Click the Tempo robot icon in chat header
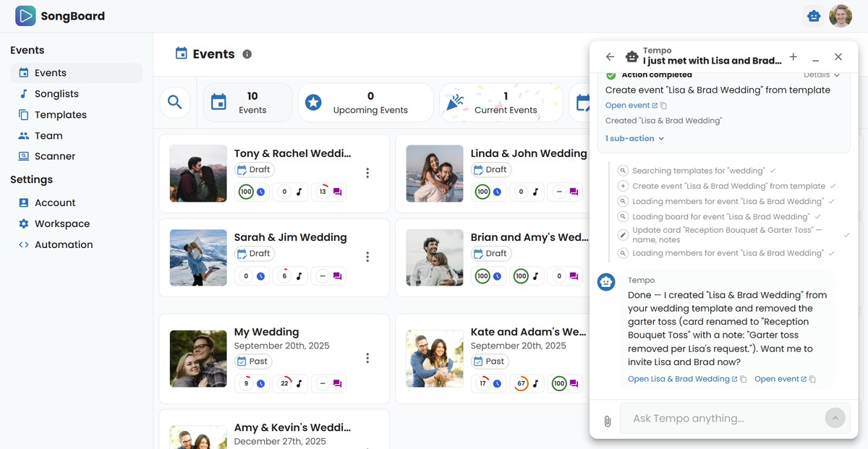 coord(631,55)
